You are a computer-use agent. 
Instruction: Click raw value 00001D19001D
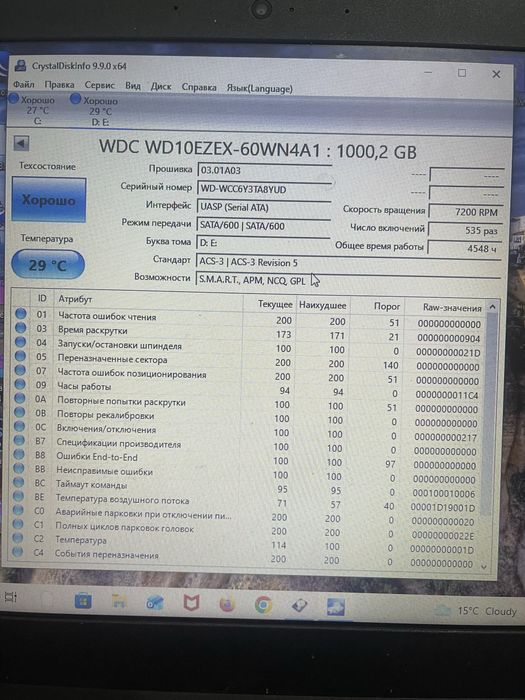click(443, 507)
